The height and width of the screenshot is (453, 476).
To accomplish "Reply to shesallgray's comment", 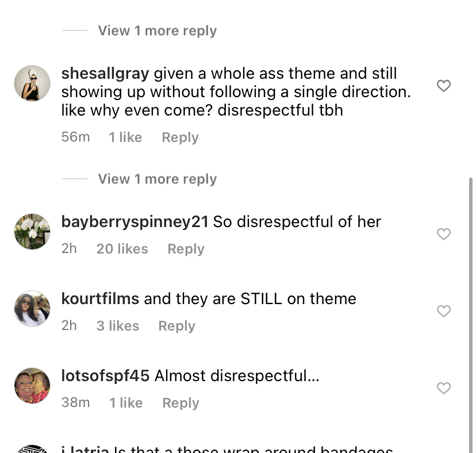I will [x=180, y=137].
